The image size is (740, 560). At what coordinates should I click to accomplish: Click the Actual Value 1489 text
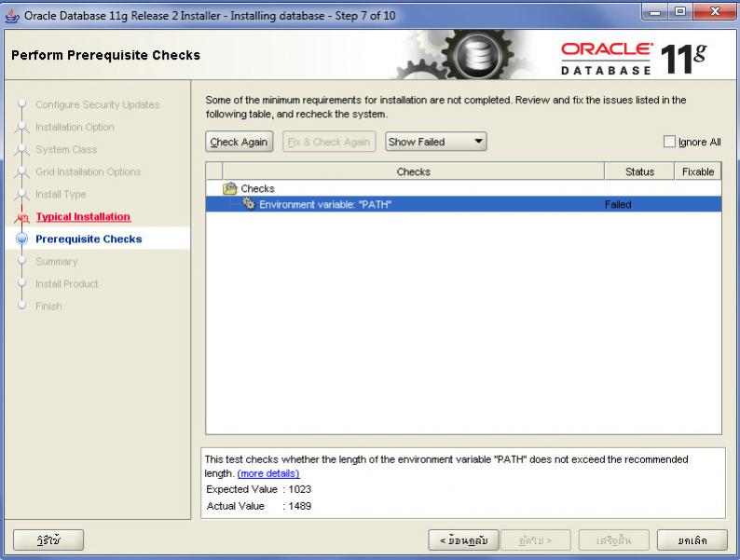[258, 506]
